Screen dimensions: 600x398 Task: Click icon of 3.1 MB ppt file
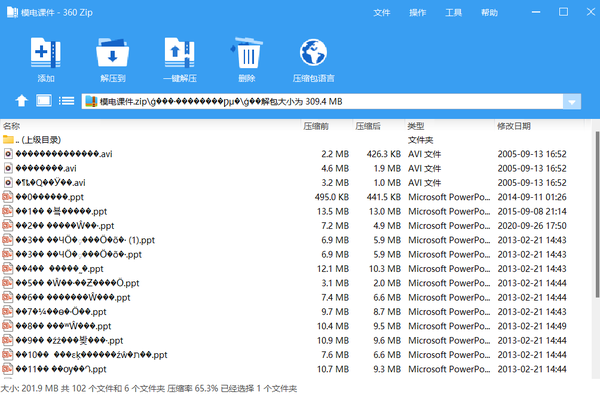click(x=8, y=283)
